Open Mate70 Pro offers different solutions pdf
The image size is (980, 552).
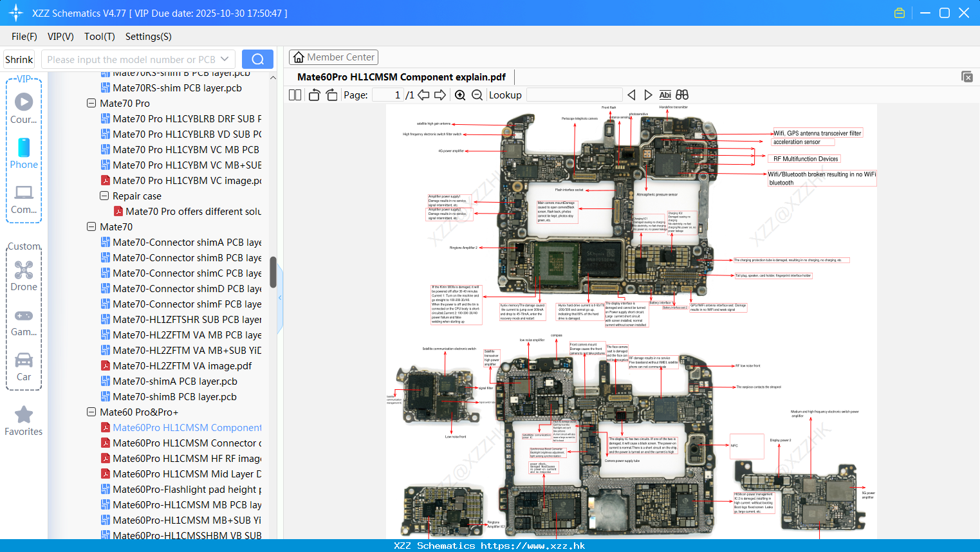(188, 211)
